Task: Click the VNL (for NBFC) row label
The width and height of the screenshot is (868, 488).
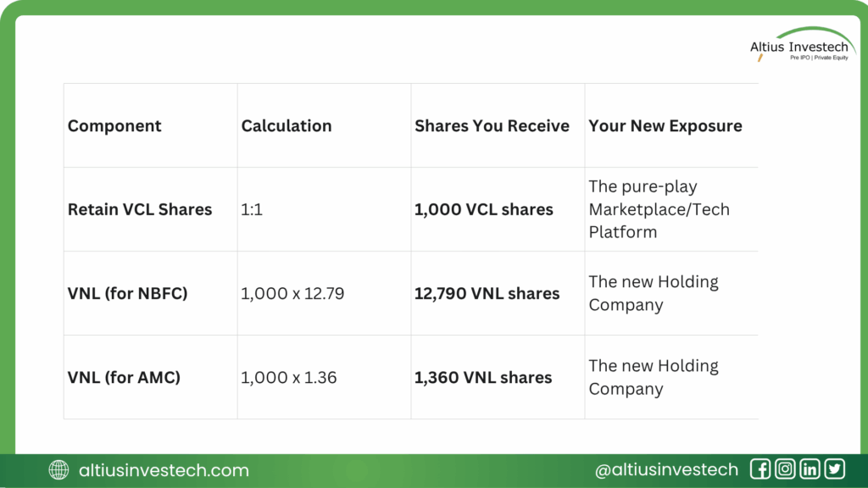Action: point(128,294)
